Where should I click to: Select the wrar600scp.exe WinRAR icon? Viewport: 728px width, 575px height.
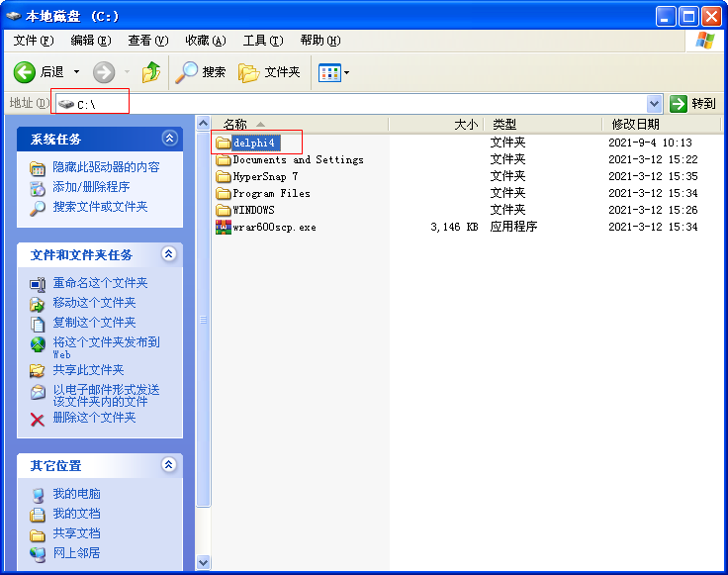[224, 227]
